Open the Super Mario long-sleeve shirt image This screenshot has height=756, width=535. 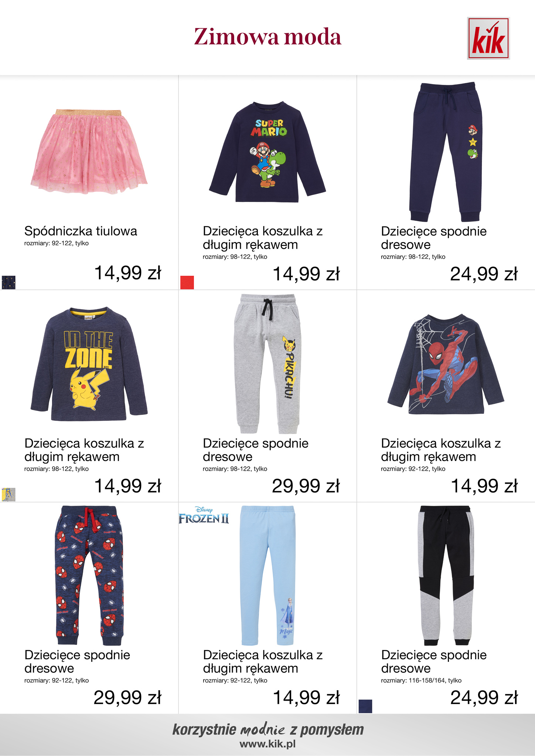click(267, 152)
